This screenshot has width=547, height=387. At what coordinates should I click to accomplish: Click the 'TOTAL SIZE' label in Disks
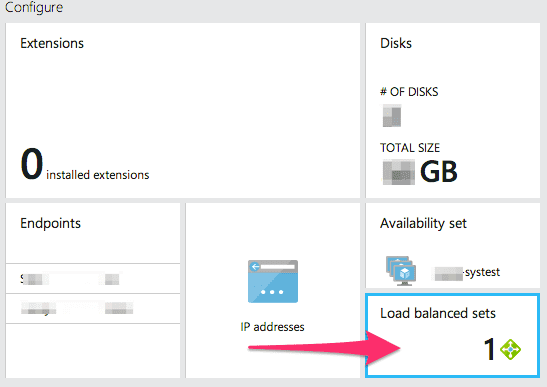pos(410,148)
